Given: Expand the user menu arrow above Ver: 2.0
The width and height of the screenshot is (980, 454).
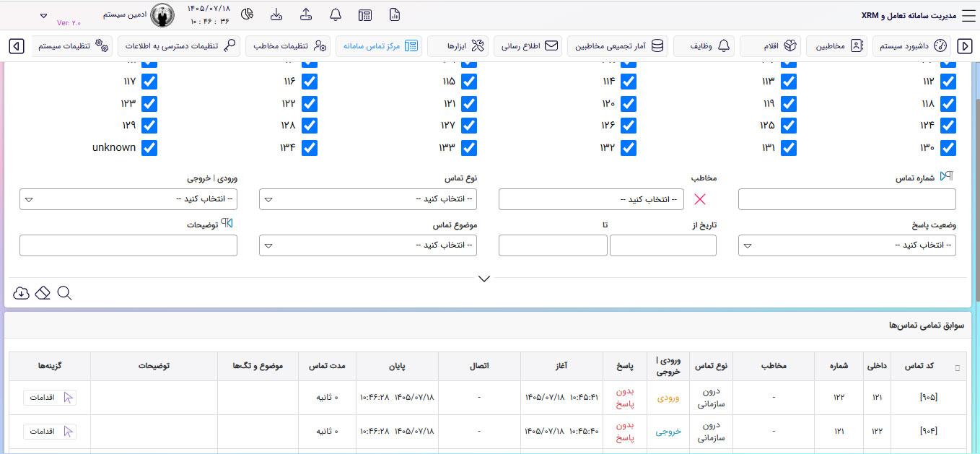Looking at the screenshot, I should [43, 15].
